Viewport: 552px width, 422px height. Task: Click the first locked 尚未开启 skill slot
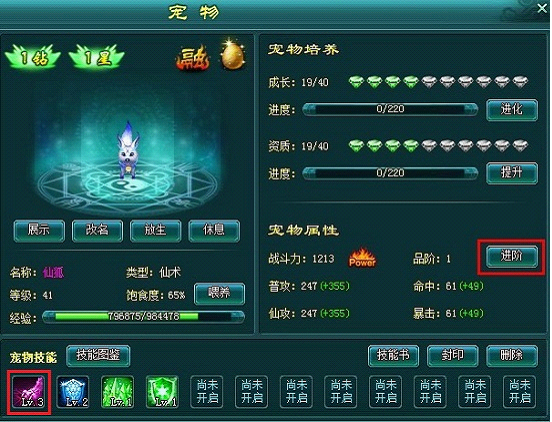207,392
